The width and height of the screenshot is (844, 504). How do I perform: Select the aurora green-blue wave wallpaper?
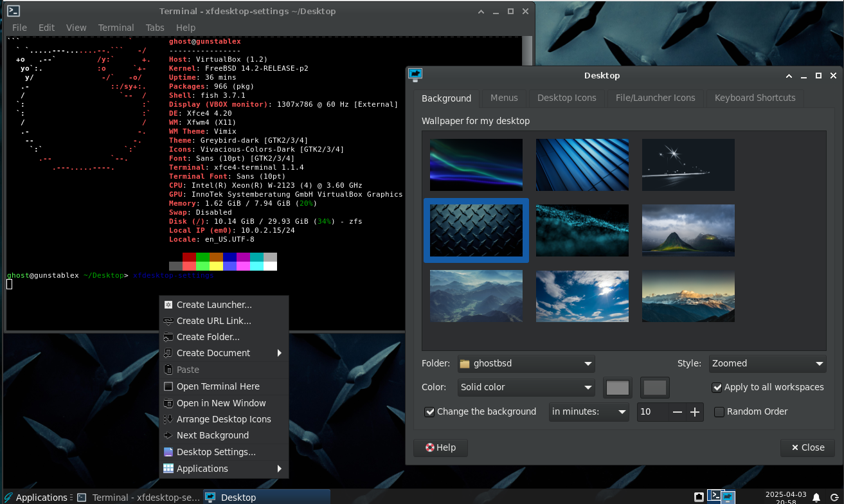point(476,165)
